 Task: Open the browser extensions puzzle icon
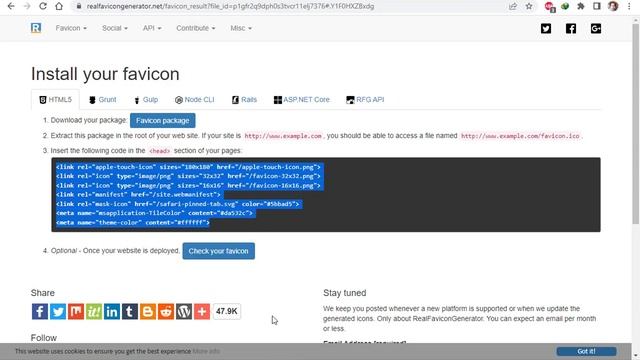pyautogui.click(x=580, y=6)
